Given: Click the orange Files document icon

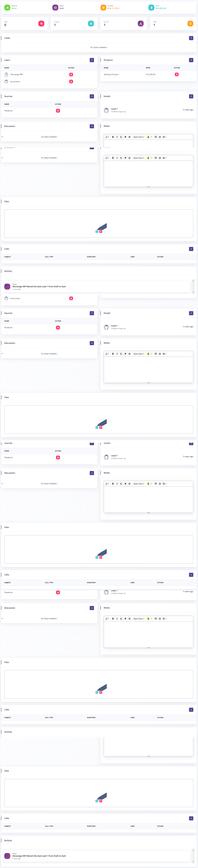Looking at the screenshot, I should (190, 24).
